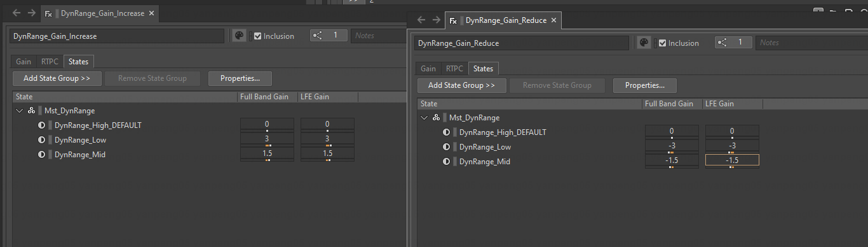Select DynRange_Low state icon in left panel
The width and height of the screenshot is (868, 247).
pos(41,140)
